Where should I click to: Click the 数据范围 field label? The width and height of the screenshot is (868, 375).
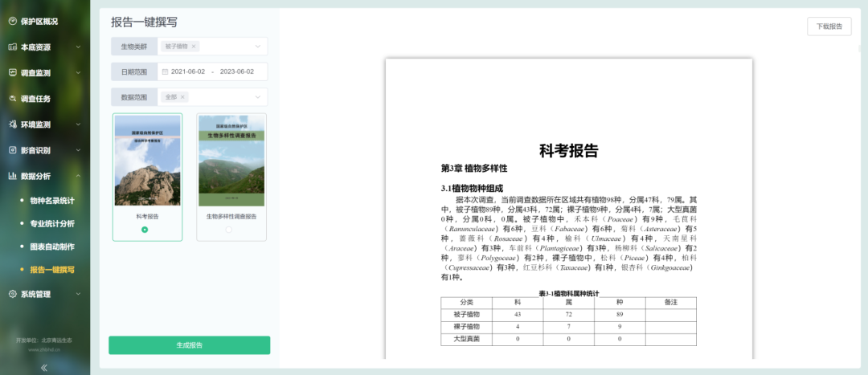[x=134, y=97]
